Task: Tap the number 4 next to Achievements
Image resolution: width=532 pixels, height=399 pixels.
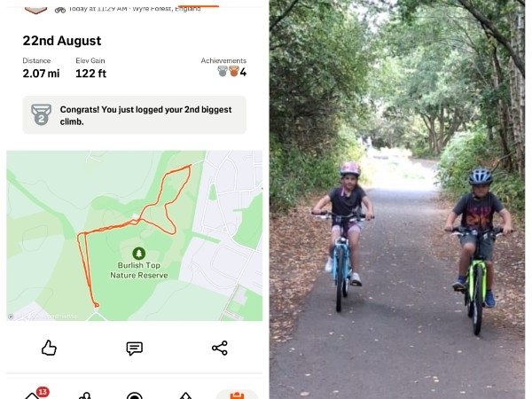Action: point(243,72)
